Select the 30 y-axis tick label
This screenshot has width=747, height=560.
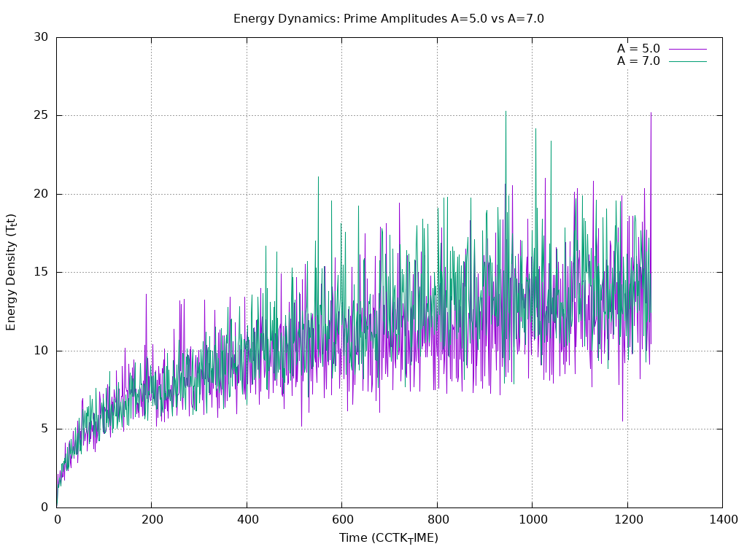pyautogui.click(x=42, y=37)
